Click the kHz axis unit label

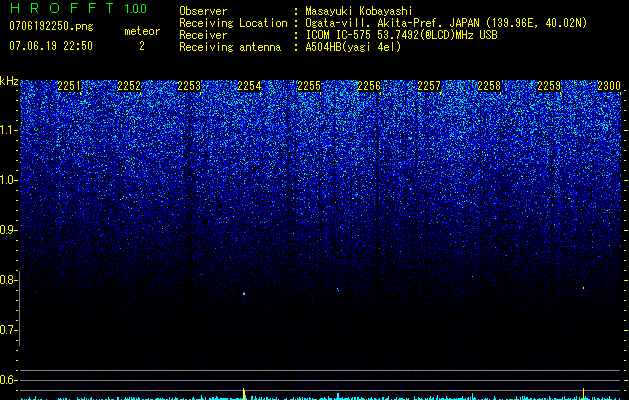[x=9, y=81]
